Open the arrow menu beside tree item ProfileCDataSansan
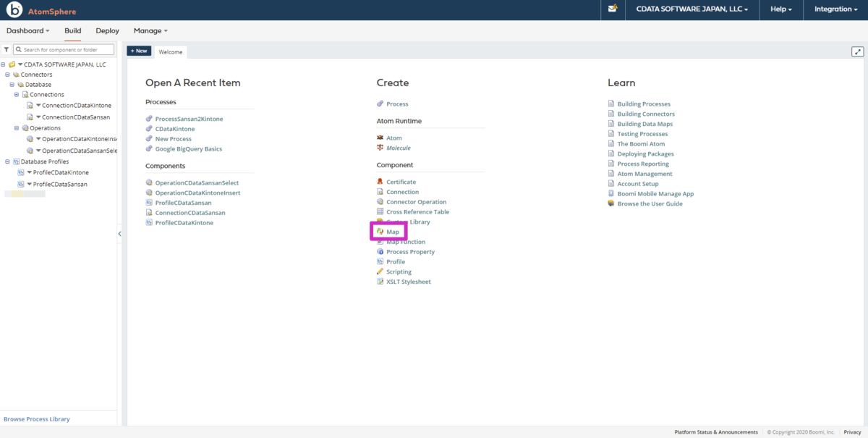This screenshot has width=868, height=438. click(x=30, y=184)
